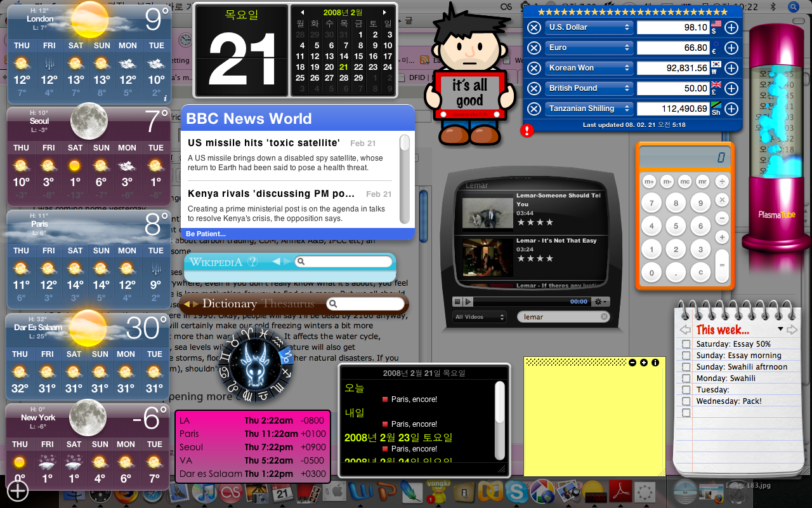Open the 'US missile hits toxic satellite' headline
The image size is (812, 508).
264,143
